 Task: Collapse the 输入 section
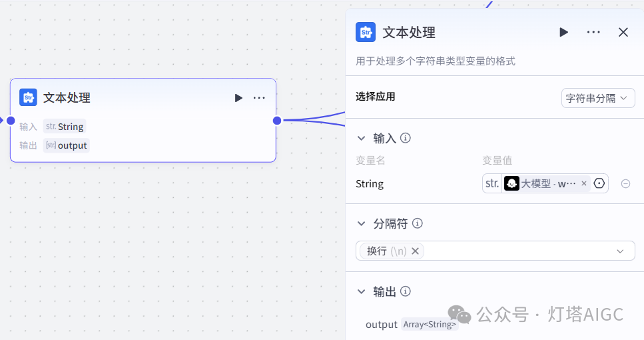[x=362, y=138]
